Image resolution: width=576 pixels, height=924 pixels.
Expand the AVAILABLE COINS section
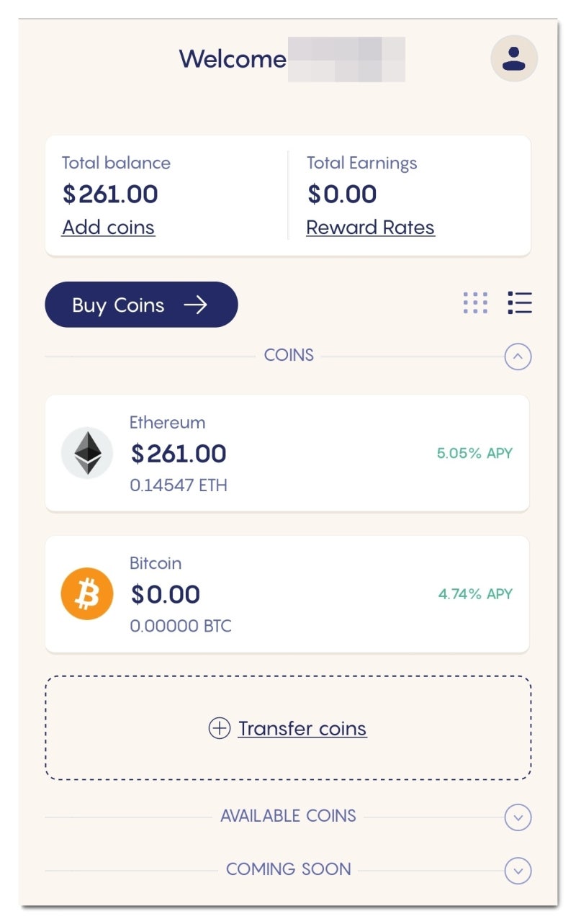pyautogui.click(x=518, y=817)
